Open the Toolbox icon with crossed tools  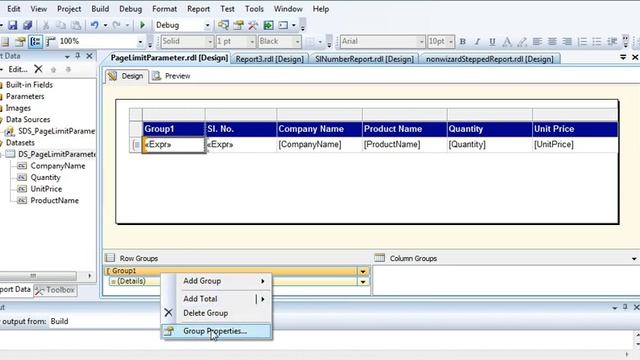(x=253, y=25)
